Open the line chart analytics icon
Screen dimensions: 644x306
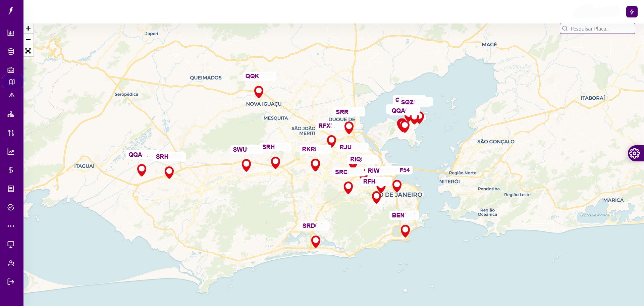(x=11, y=152)
